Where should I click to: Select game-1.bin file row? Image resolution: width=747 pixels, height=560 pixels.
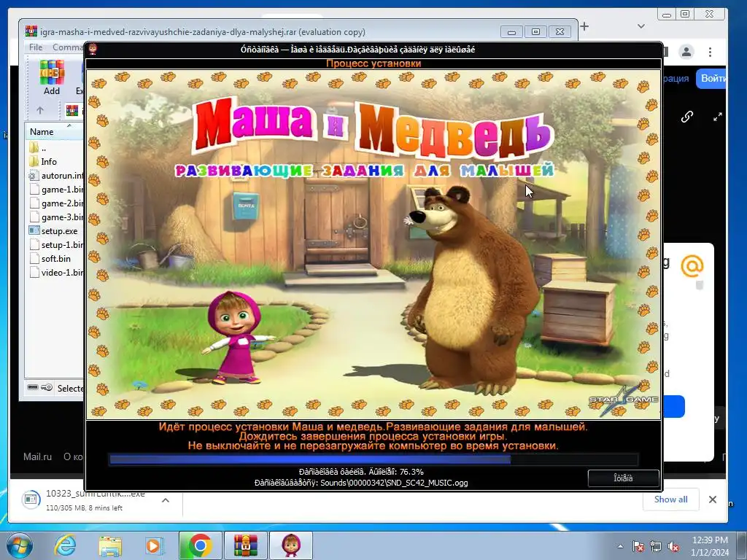click(56, 190)
